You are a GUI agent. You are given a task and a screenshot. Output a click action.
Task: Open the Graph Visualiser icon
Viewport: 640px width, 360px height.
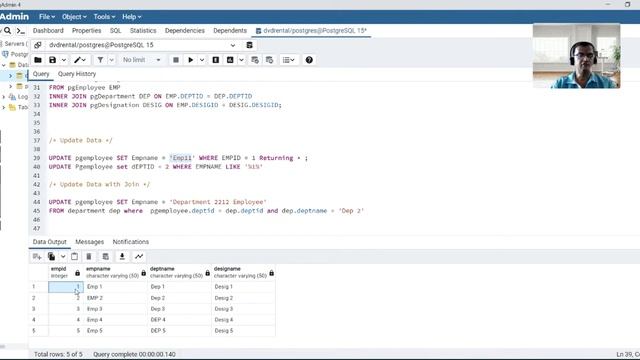tap(139, 256)
